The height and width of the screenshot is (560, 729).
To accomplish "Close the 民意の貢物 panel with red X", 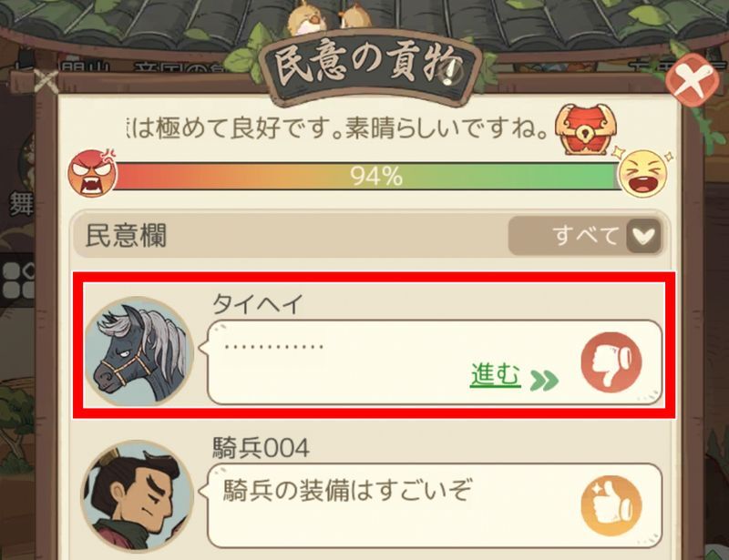I will [x=693, y=79].
